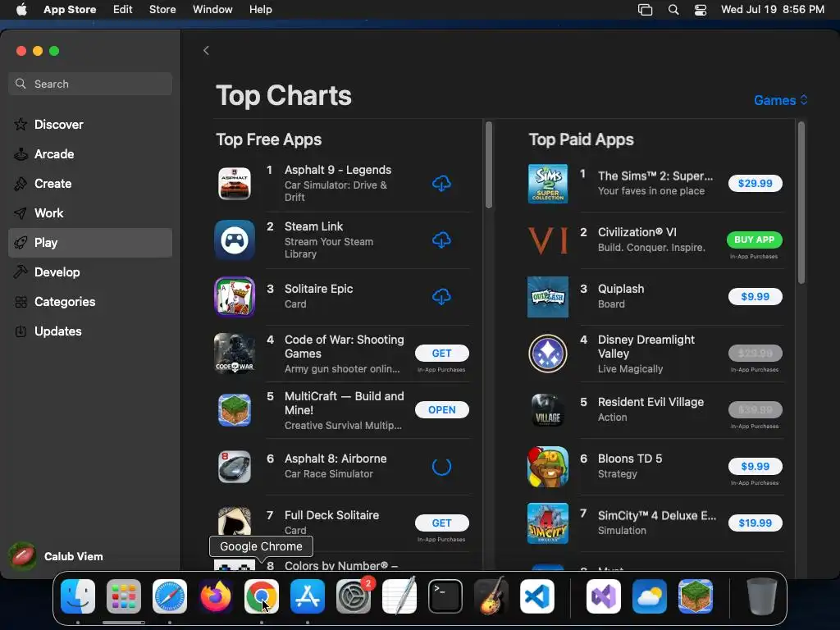Image resolution: width=840 pixels, height=630 pixels.
Task: Buy Bloons TD 5 for $9.99
Action: pyautogui.click(x=755, y=467)
